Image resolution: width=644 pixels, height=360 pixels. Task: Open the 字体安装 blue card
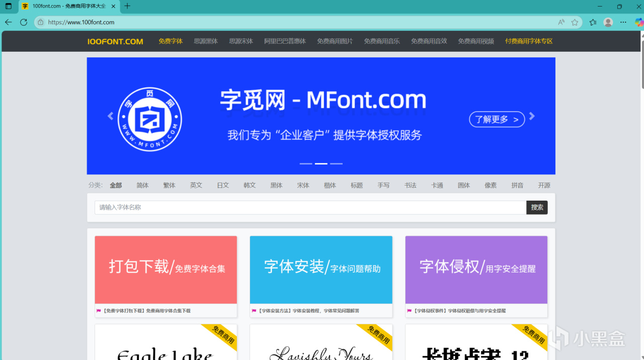point(321,269)
